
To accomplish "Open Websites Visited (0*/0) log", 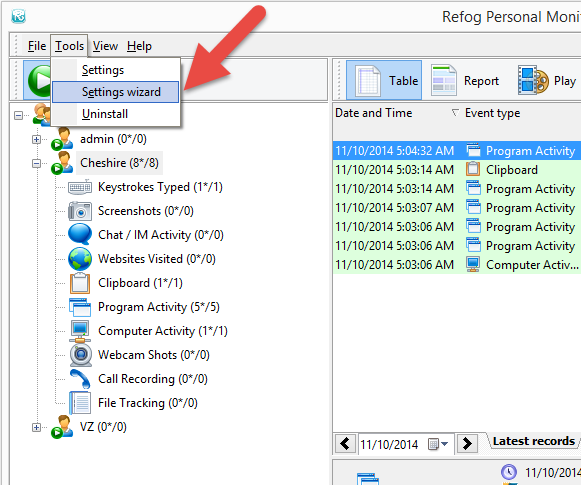I will (156, 259).
